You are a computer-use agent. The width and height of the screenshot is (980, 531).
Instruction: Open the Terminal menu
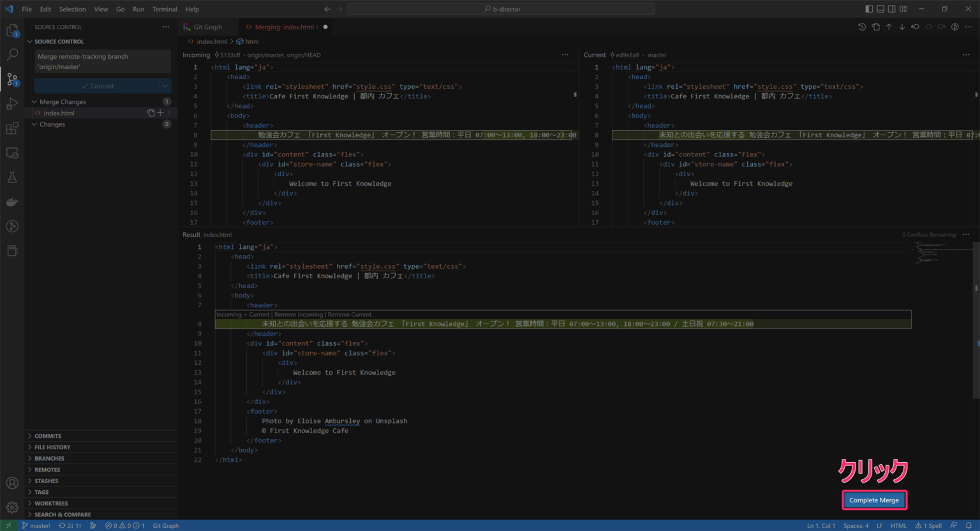(x=164, y=9)
